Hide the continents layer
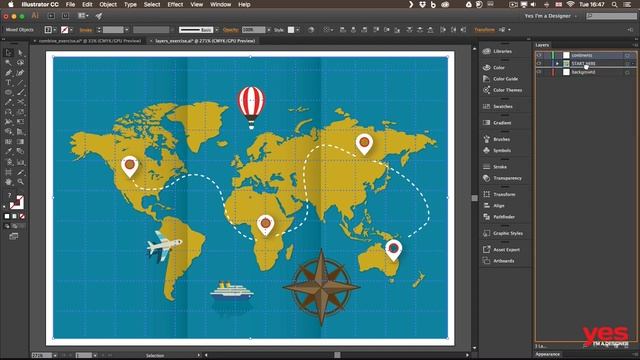 point(539,55)
